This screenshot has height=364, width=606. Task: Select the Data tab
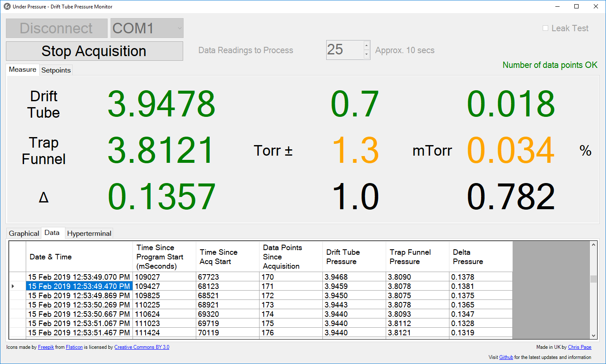(52, 233)
